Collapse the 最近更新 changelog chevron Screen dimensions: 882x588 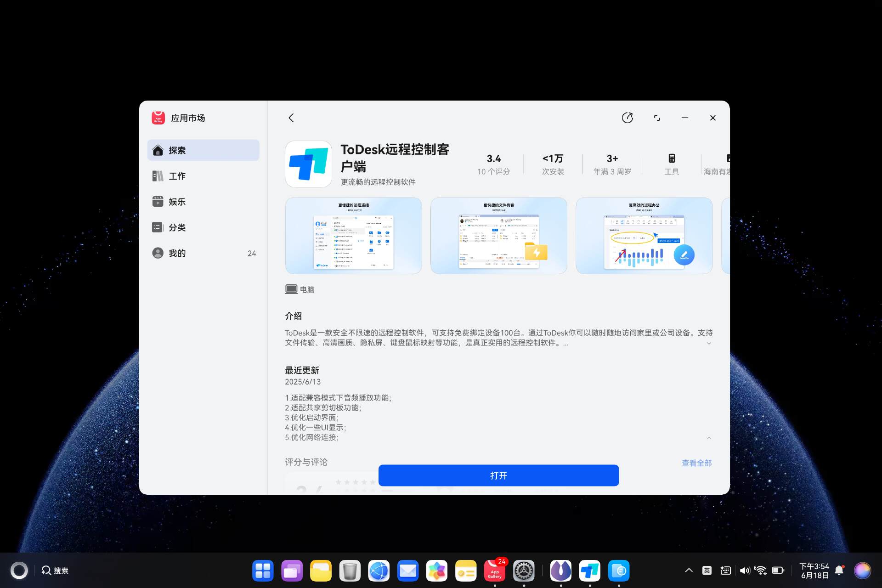coord(709,438)
